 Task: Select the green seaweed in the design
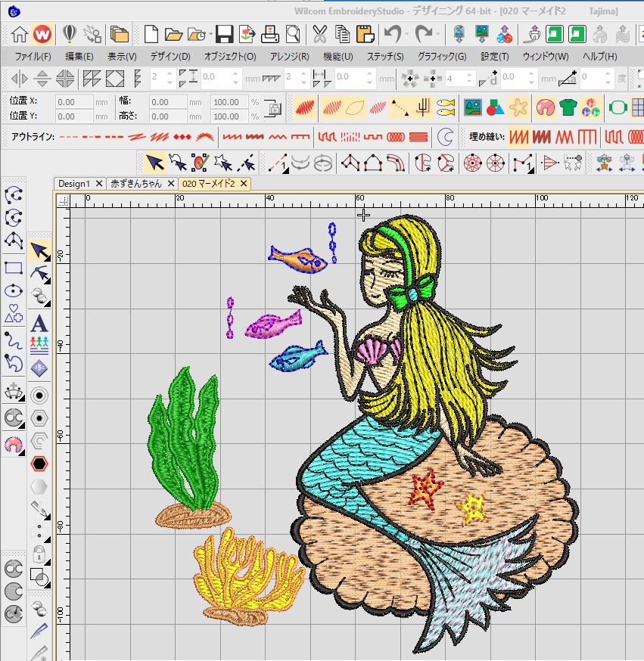click(x=185, y=439)
